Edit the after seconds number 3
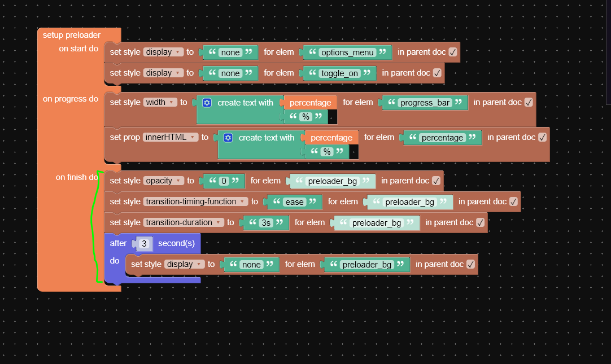The width and height of the screenshot is (611, 364). pyautogui.click(x=144, y=244)
